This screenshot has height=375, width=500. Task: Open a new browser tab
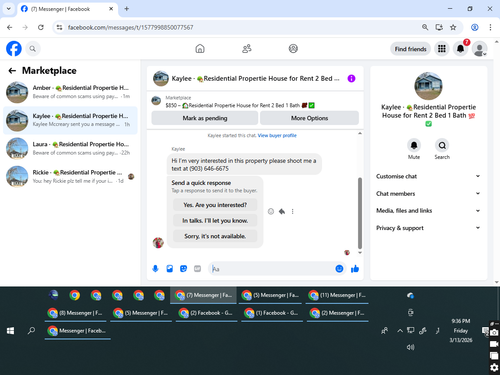pos(127,9)
